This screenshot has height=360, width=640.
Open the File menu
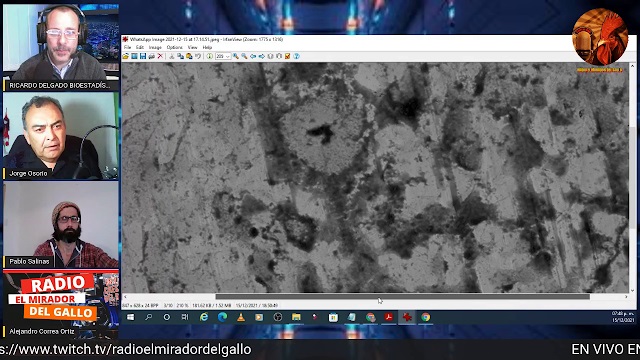127,47
